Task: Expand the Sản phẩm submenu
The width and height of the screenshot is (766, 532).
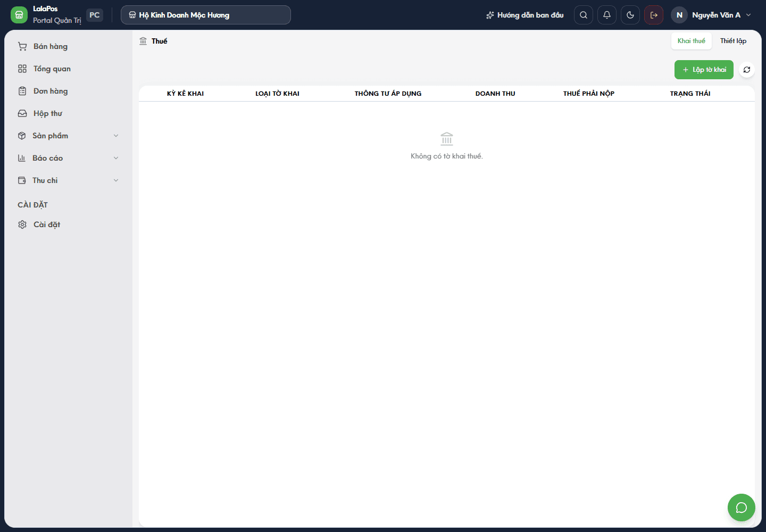Action: coord(116,136)
